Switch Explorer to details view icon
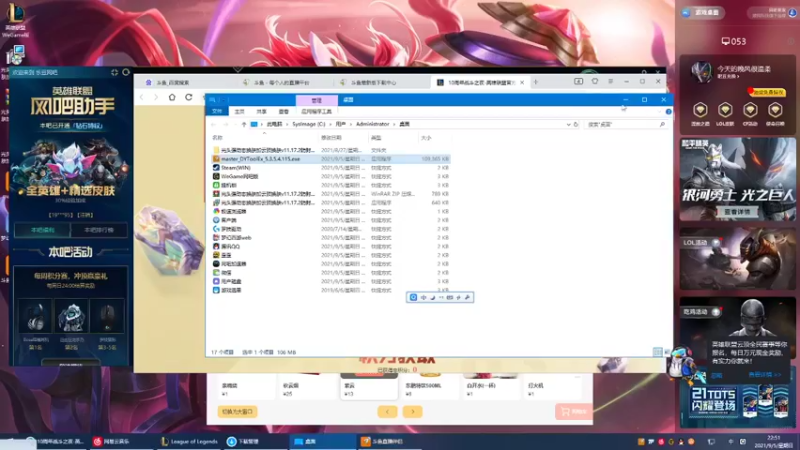This screenshot has width=800, height=450. pos(658,352)
